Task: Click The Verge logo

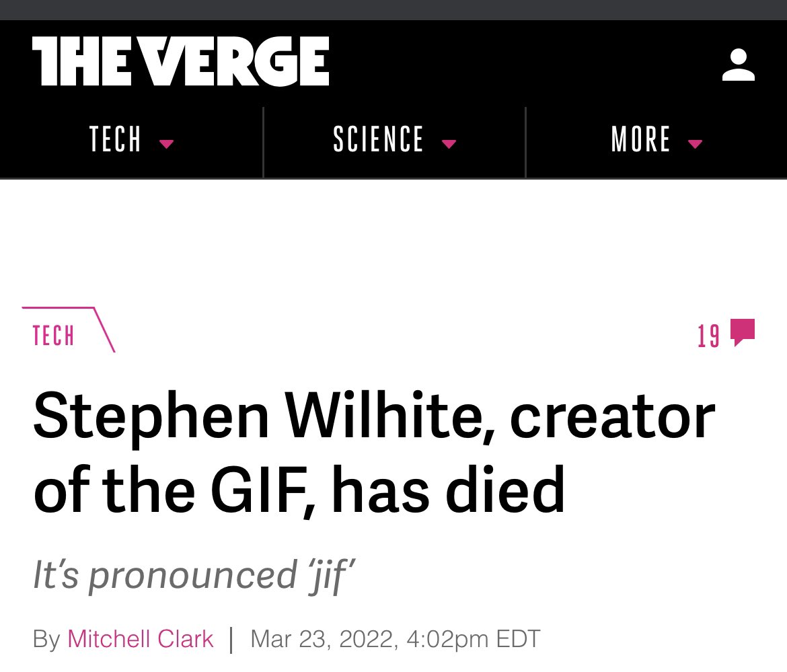Action: click(180, 61)
